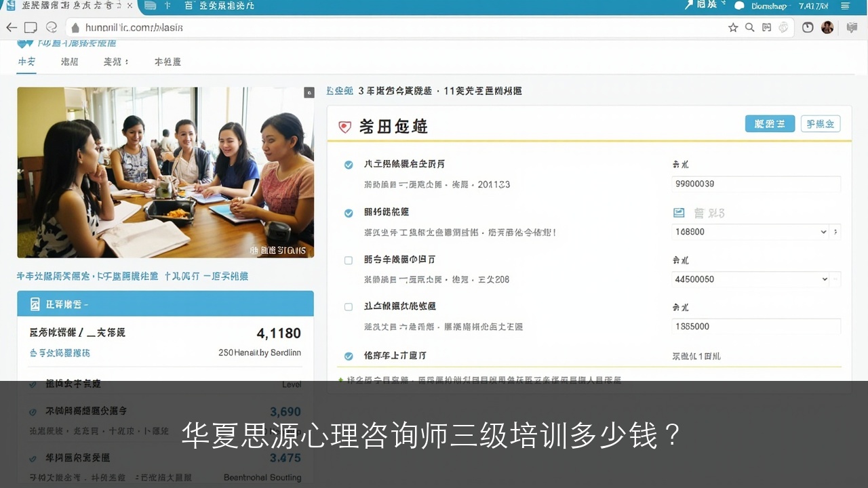Click the blue panel header bar title

pos(67,305)
